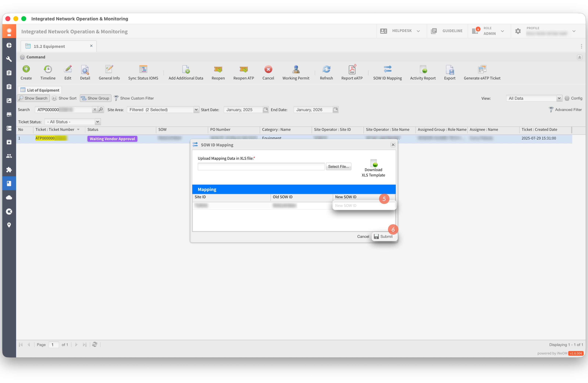Screen dimensions: 588x383
Task: Switch to the 15.2 Equipment tab
Action: [x=49, y=46]
